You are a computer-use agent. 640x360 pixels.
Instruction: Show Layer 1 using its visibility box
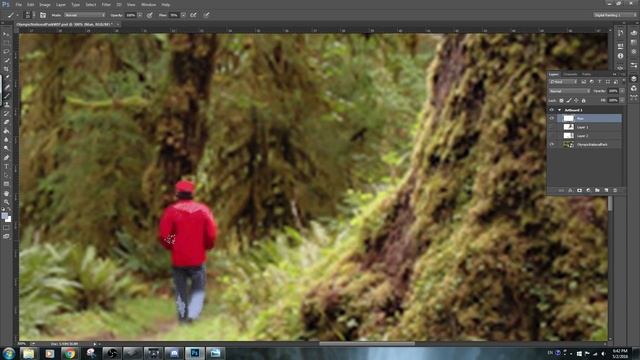click(x=551, y=127)
